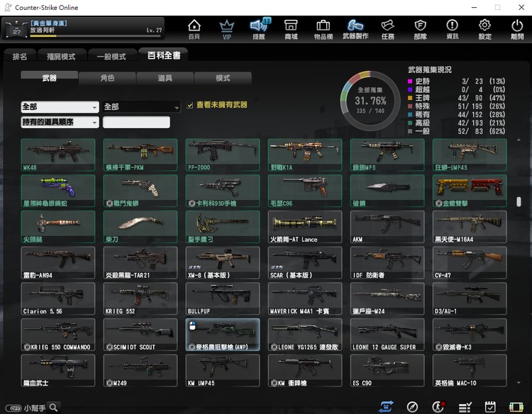Click the 小幫手 search magnifier icon
Screen dimensions: 532x414
click(x=53, y=408)
